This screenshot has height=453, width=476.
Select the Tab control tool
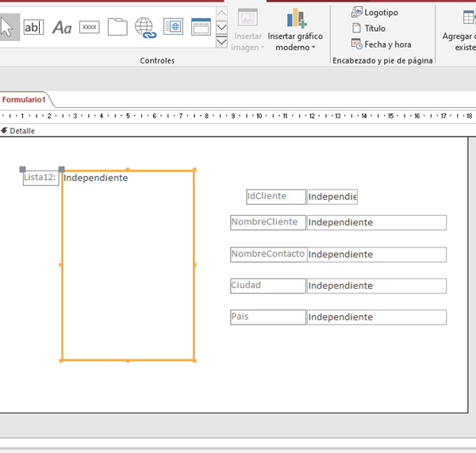tap(117, 27)
